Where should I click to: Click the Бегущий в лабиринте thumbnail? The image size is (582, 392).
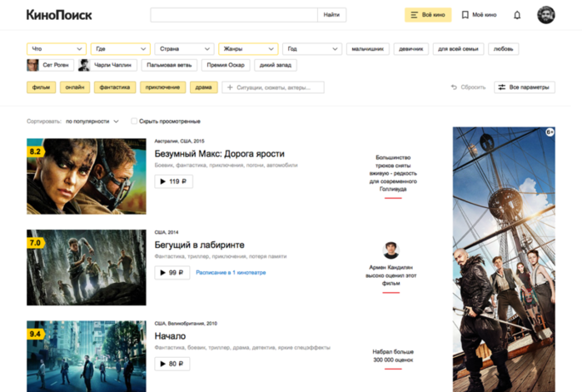pyautogui.click(x=87, y=267)
